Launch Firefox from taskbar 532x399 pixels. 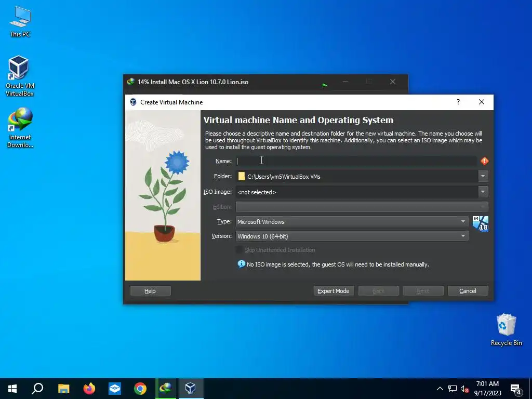(89, 389)
